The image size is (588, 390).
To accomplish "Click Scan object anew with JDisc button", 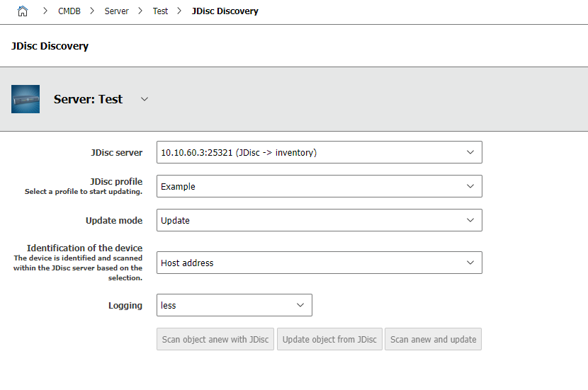I will (215, 339).
